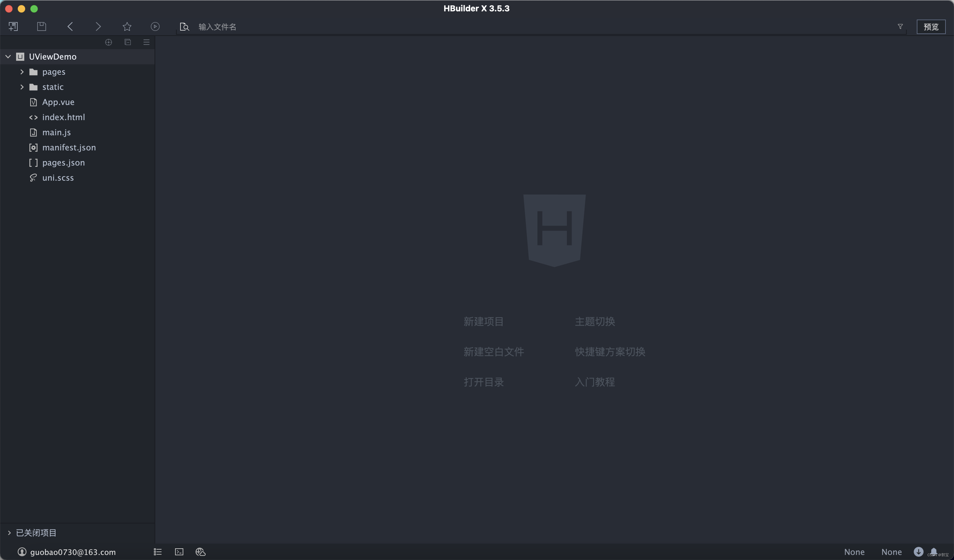Image resolution: width=954 pixels, height=560 pixels.
Task: Click the star favorite toggle in toolbar
Action: [x=127, y=26]
